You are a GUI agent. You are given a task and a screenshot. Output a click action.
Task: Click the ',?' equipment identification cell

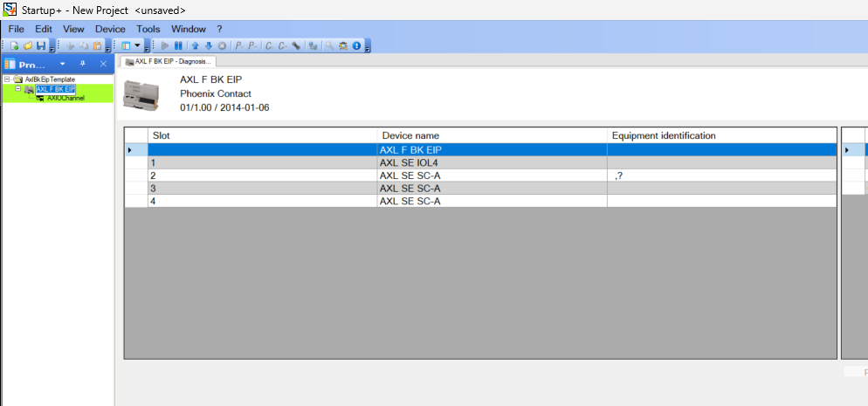click(x=722, y=175)
